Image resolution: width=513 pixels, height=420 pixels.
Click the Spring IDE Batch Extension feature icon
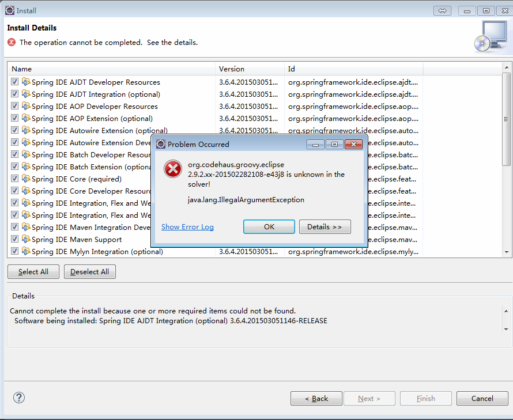(x=26, y=166)
